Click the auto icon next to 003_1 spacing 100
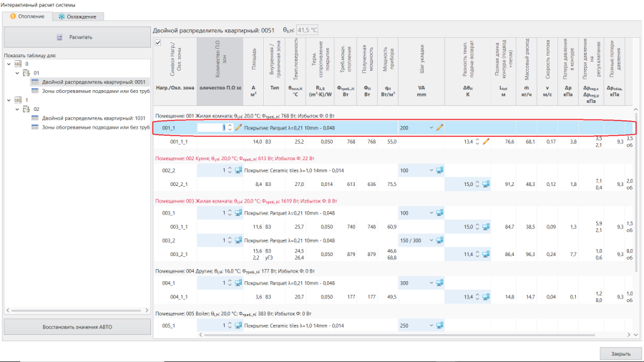Image resolution: width=644 pixels, height=362 pixels. 439,213
